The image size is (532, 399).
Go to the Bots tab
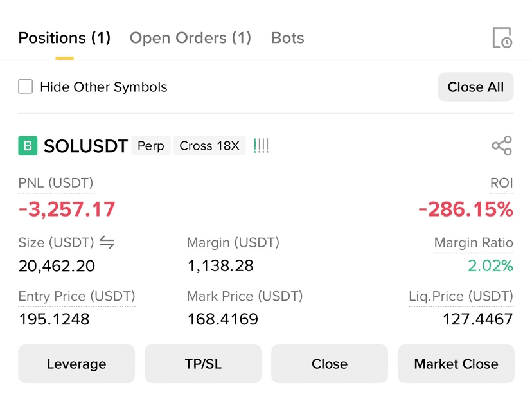(287, 38)
